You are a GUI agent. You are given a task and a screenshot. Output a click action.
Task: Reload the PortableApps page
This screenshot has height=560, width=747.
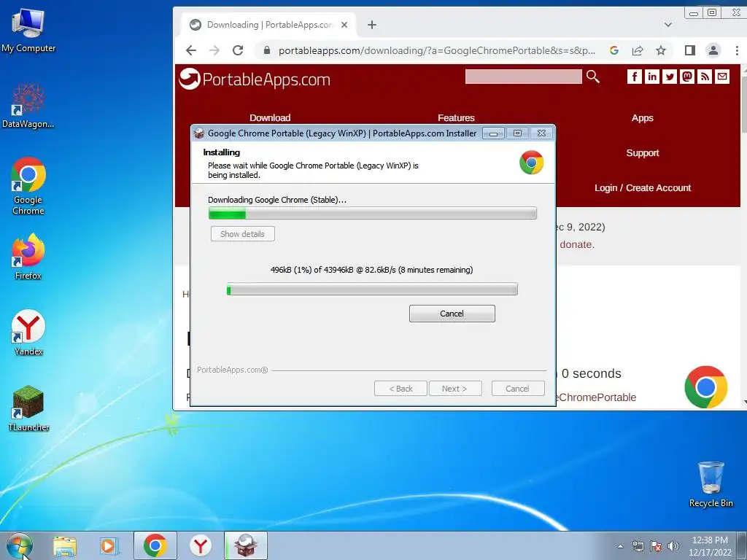[238, 50]
